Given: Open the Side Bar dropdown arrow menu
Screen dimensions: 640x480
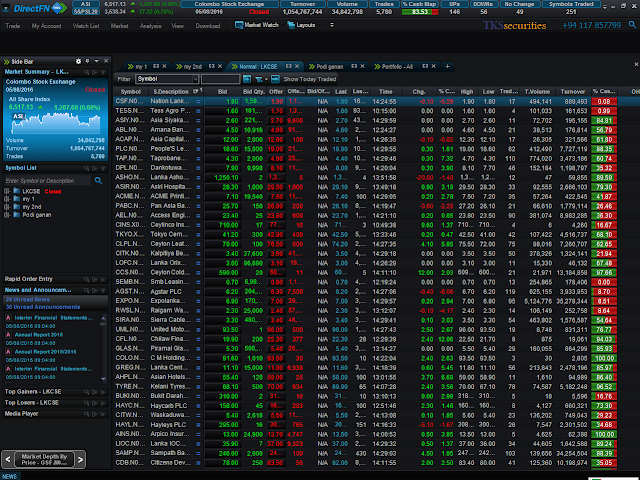Looking at the screenshot, I should (x=97, y=61).
